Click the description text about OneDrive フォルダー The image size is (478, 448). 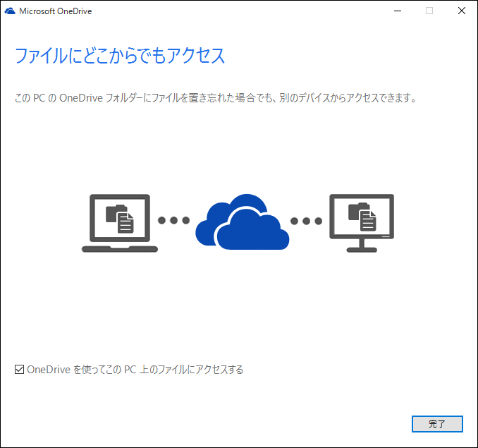216,98
